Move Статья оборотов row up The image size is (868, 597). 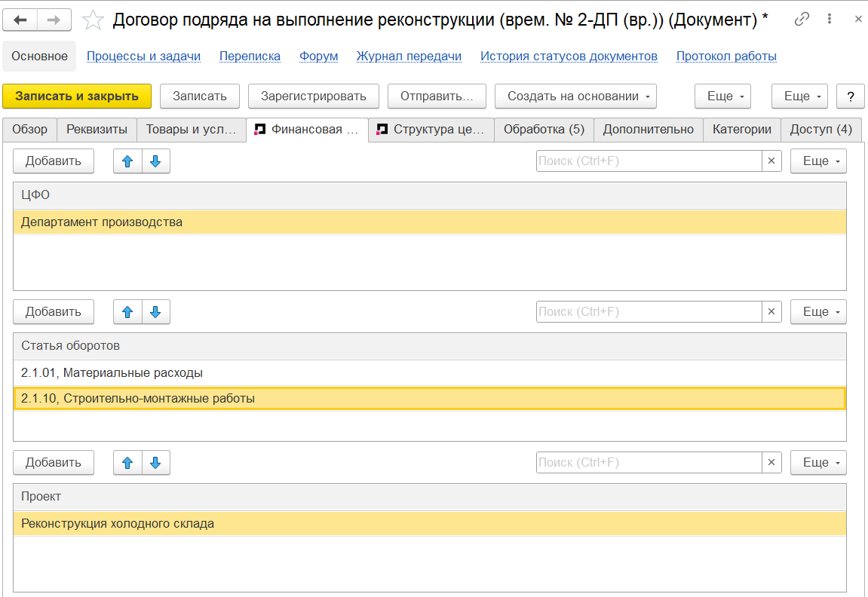point(127,312)
